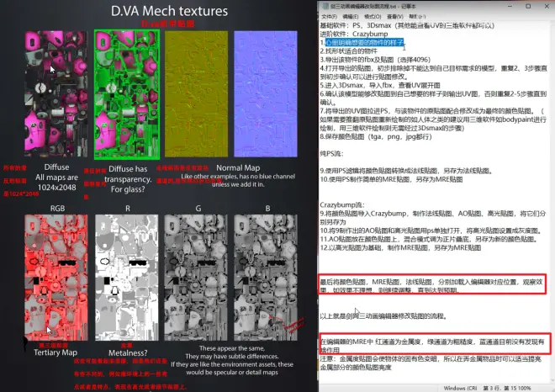Click line '5.进入3Dsmax, 导入fbx'

click(380, 85)
